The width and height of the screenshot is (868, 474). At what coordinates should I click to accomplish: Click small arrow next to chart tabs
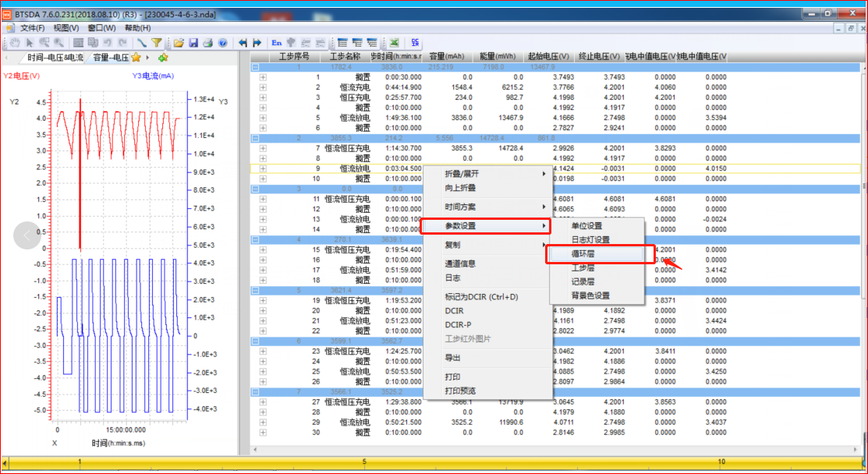coord(147,58)
